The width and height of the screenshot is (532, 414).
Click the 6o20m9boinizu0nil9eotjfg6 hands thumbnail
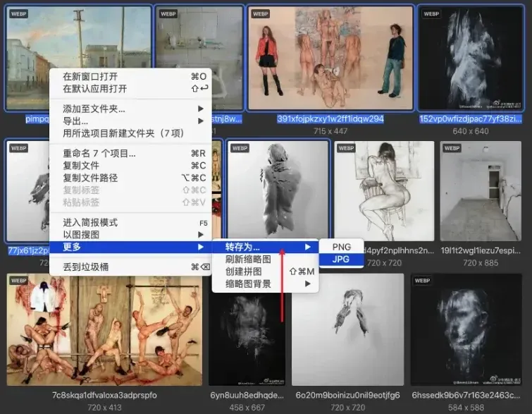click(348, 329)
